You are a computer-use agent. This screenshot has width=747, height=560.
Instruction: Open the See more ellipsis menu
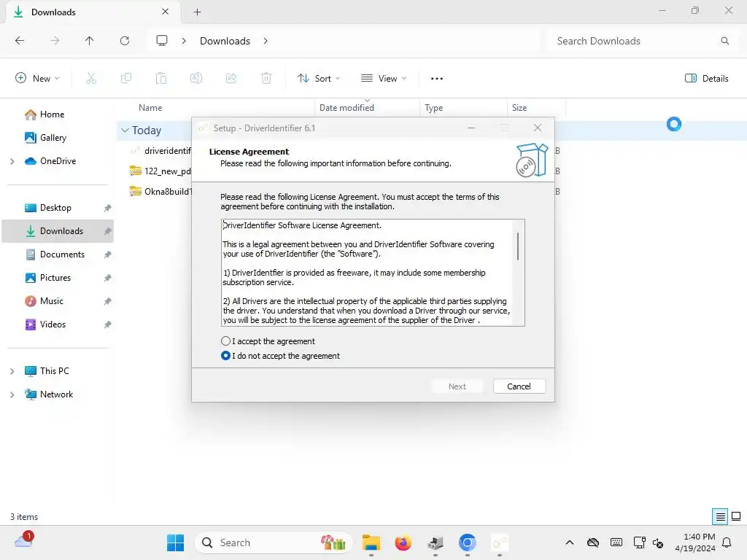point(437,79)
